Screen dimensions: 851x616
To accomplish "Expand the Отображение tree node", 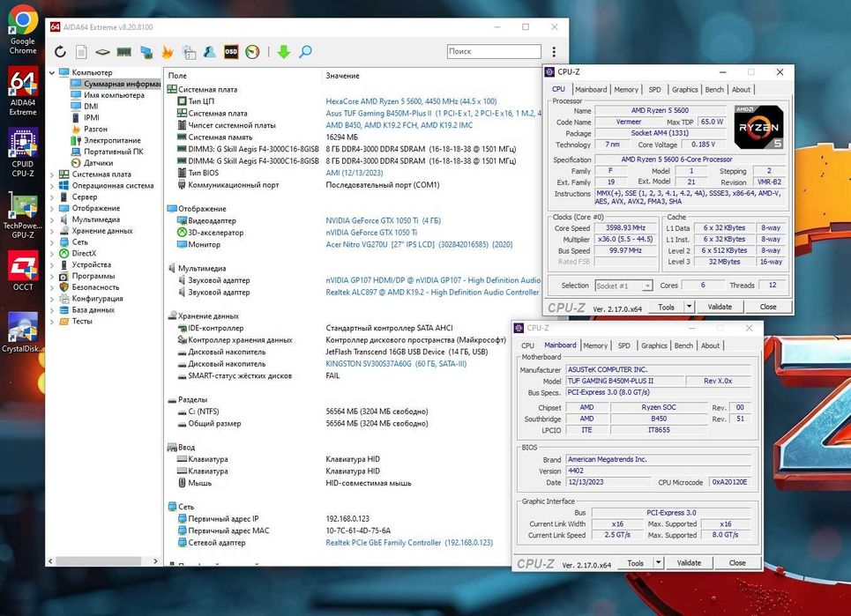I will tap(53, 208).
